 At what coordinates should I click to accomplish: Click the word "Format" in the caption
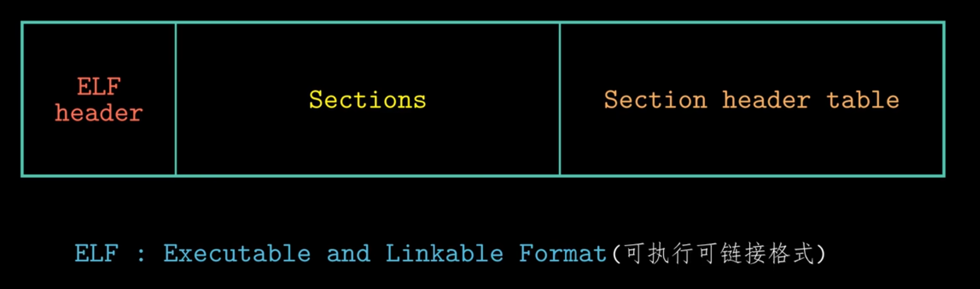562,253
